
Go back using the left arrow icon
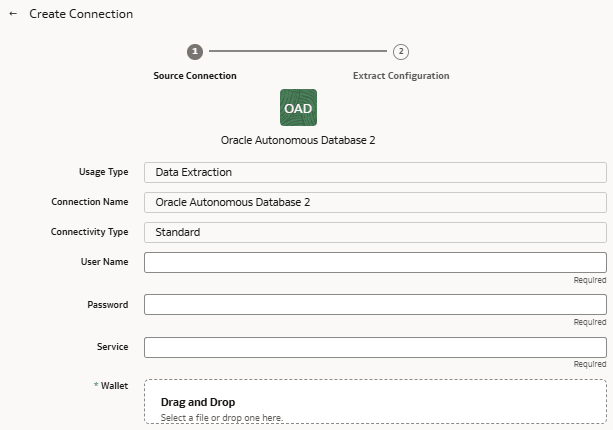tap(13, 14)
